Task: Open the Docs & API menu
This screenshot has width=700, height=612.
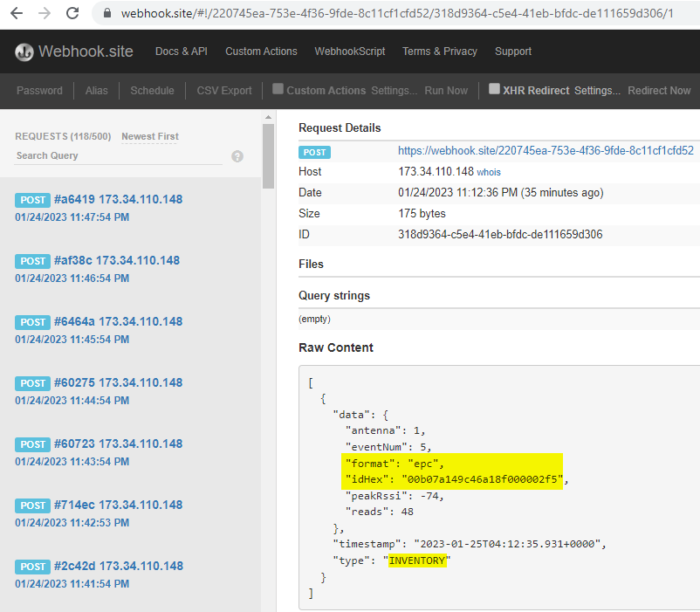Action: pos(182,52)
